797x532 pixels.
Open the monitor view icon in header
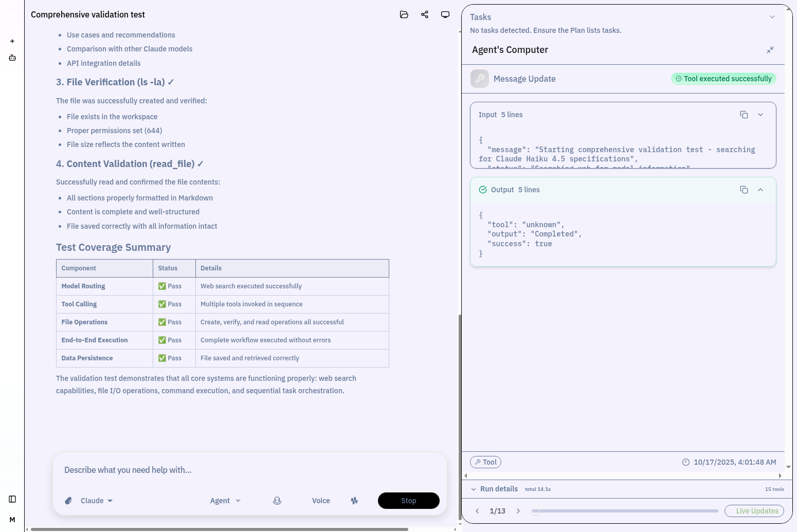445,14
